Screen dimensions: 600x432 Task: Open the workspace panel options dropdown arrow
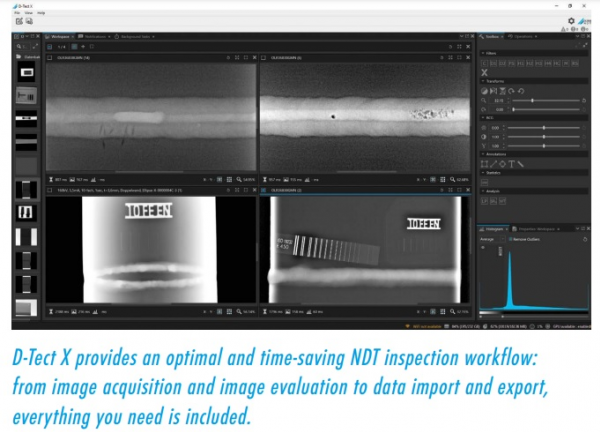click(461, 36)
